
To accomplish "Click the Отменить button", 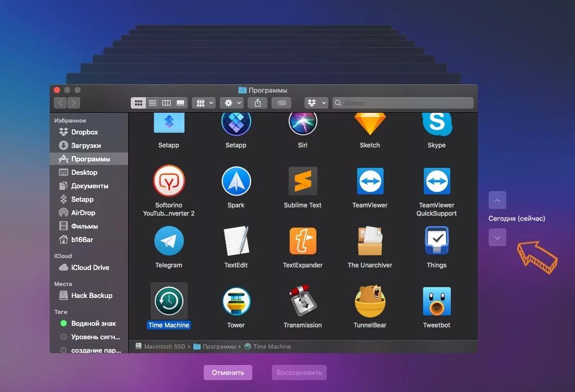I will (x=228, y=372).
